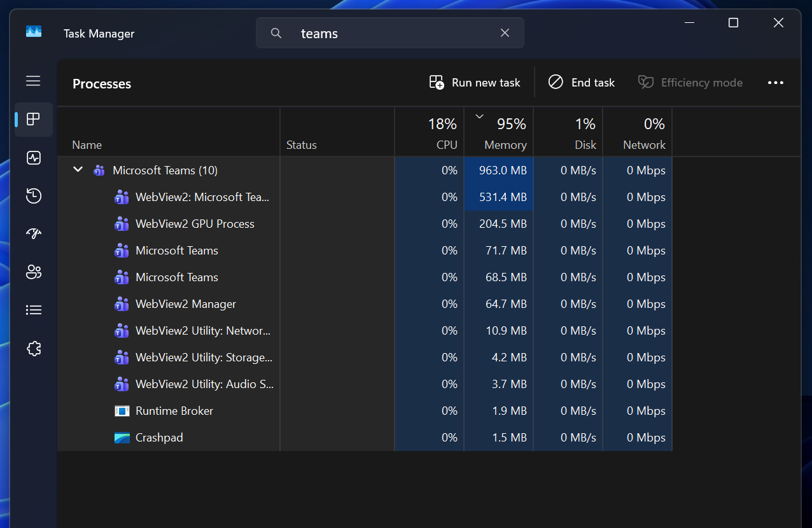Open the Services sidebar icon

click(34, 349)
